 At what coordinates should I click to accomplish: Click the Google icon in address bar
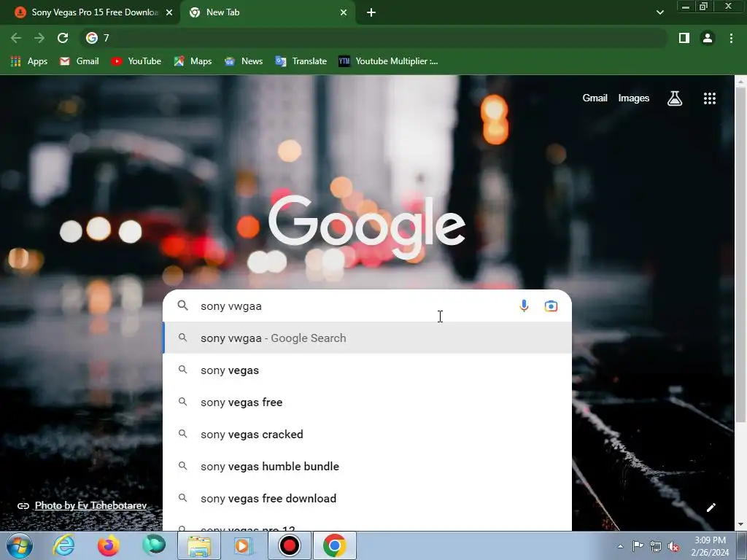pyautogui.click(x=92, y=38)
